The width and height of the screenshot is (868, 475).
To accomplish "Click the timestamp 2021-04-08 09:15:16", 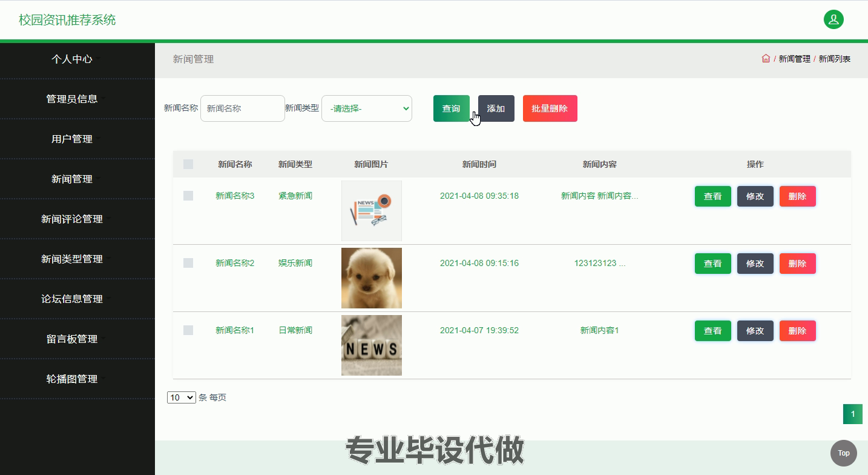I will click(479, 263).
